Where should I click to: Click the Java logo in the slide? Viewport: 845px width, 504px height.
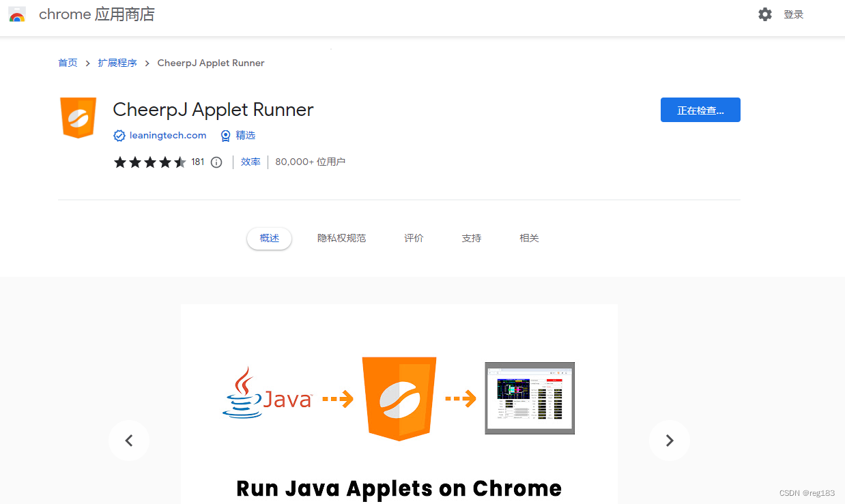268,394
